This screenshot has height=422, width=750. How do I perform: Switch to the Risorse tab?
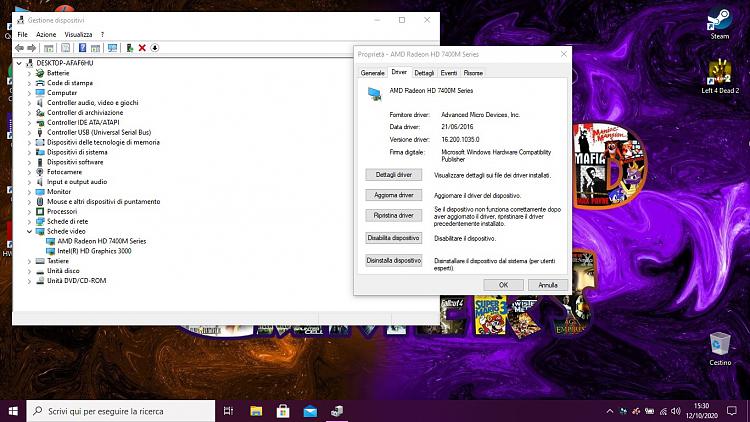pos(473,73)
